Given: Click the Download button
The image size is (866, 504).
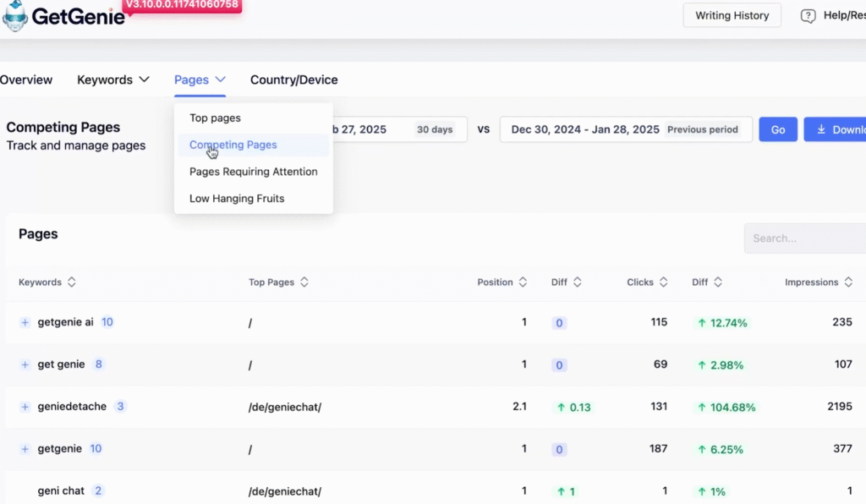Looking at the screenshot, I should coord(835,129).
